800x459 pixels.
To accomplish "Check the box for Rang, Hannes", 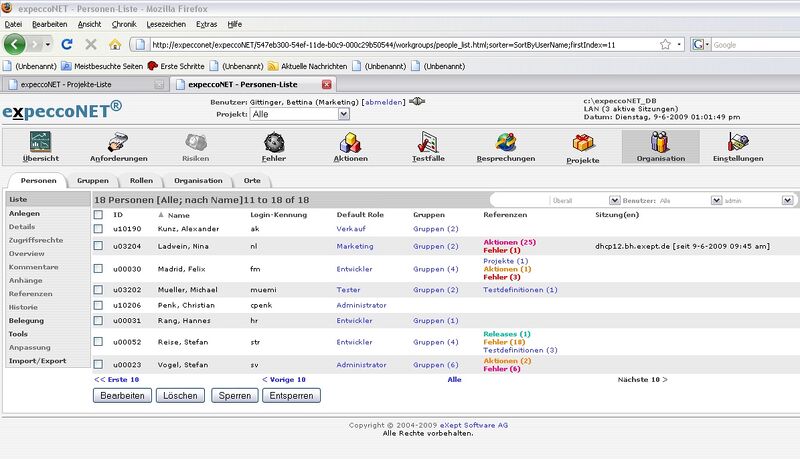I will tap(98, 320).
